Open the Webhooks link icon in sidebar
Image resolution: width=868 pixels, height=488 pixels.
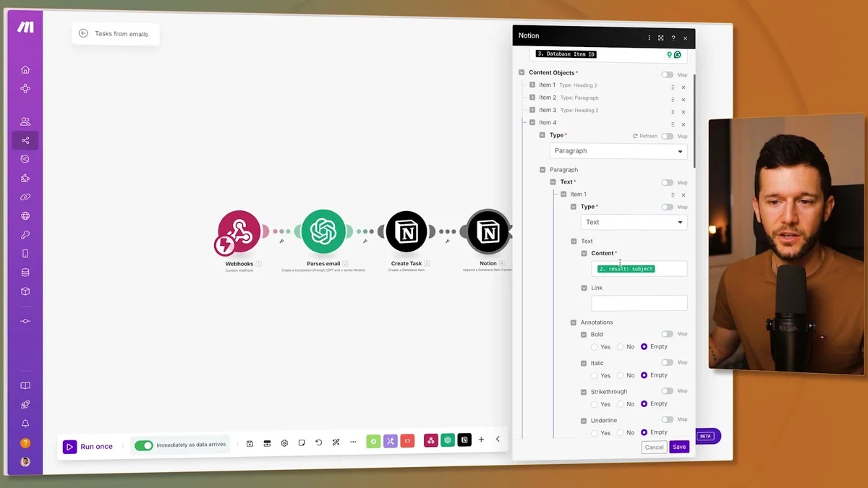(x=24, y=196)
